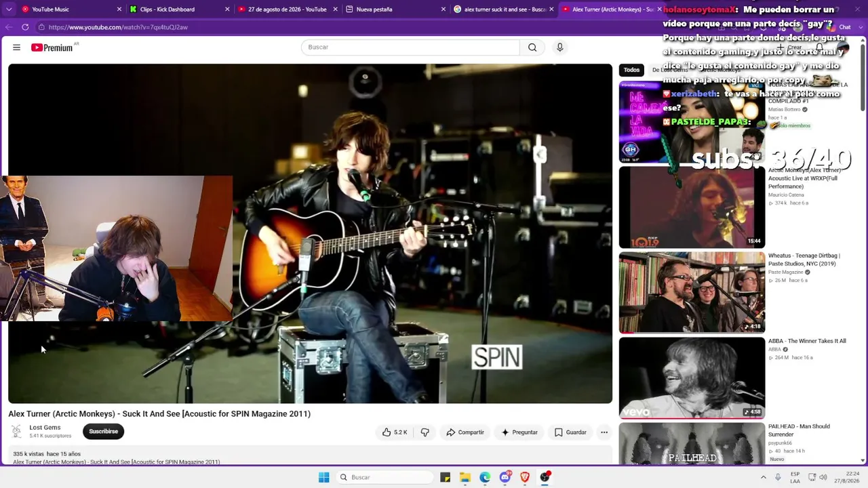
Task: Click the taskbar microphone tray icon
Action: pyautogui.click(x=778, y=477)
